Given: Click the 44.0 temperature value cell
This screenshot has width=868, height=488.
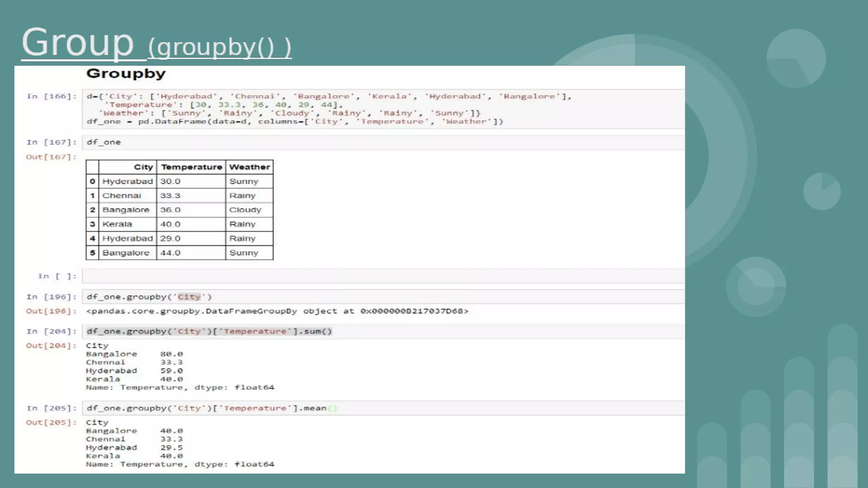Looking at the screenshot, I should pyautogui.click(x=170, y=253).
